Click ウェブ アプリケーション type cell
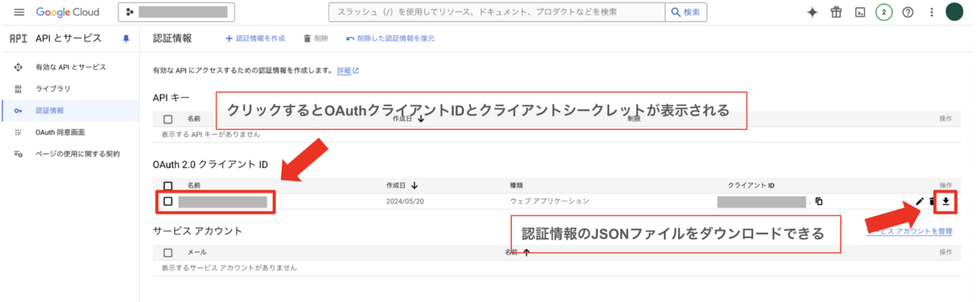Viewport: 980px width, 302px height. tap(548, 201)
